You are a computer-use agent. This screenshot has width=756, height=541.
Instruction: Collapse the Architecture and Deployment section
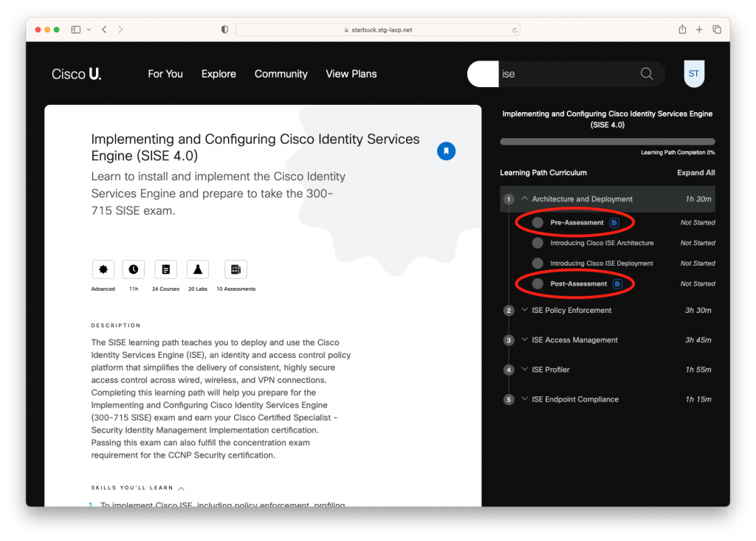[523, 199]
